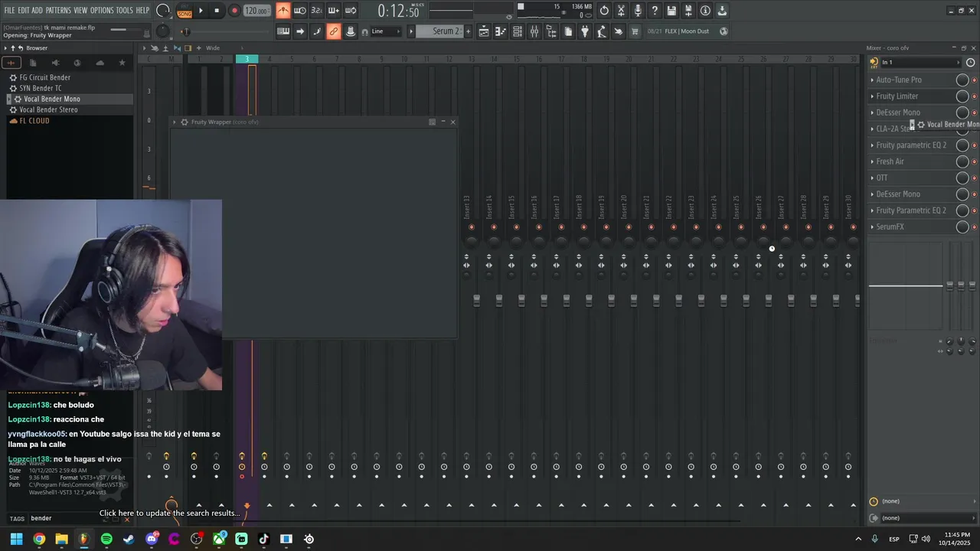Open the Line snap dropdown
Viewport: 980px width, 551px height.
(x=386, y=31)
